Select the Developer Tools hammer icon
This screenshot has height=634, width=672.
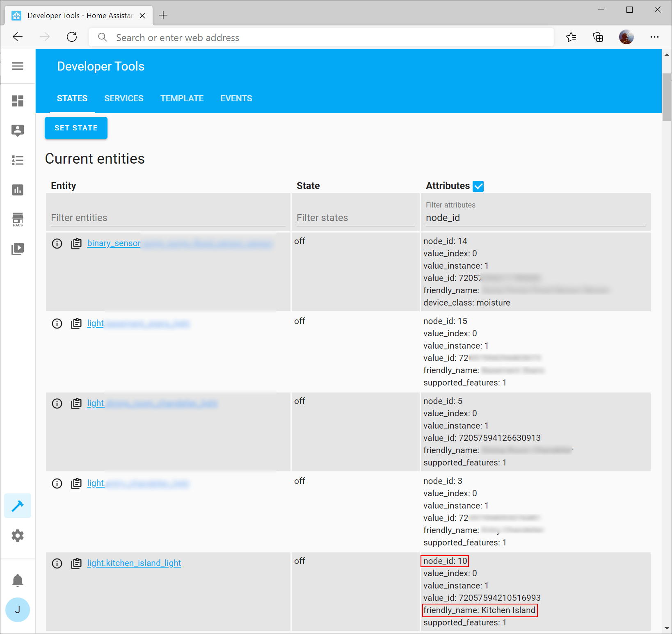click(18, 506)
